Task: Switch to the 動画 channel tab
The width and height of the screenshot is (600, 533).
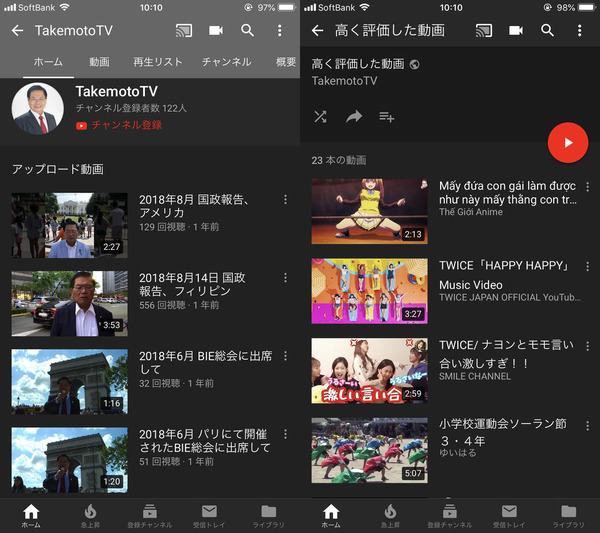Action: [99, 62]
